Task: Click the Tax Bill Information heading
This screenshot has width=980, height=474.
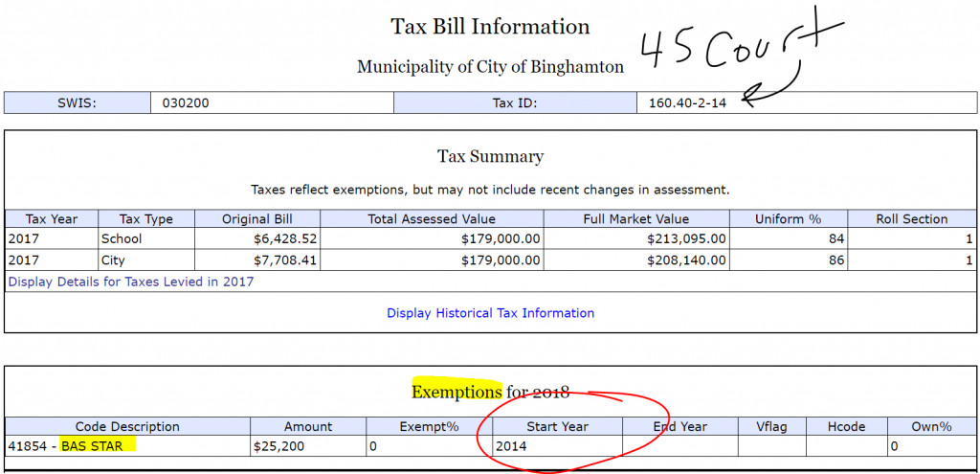Action: click(490, 27)
